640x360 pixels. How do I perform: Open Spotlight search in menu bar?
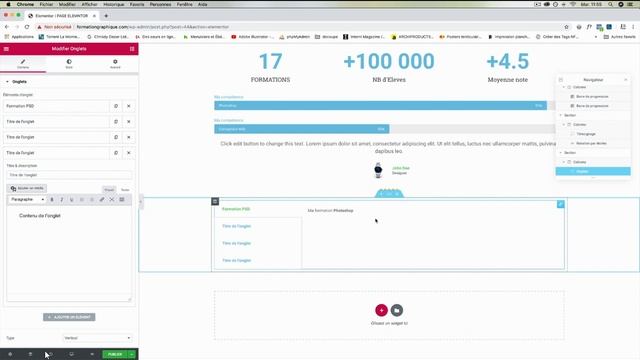click(610, 4)
